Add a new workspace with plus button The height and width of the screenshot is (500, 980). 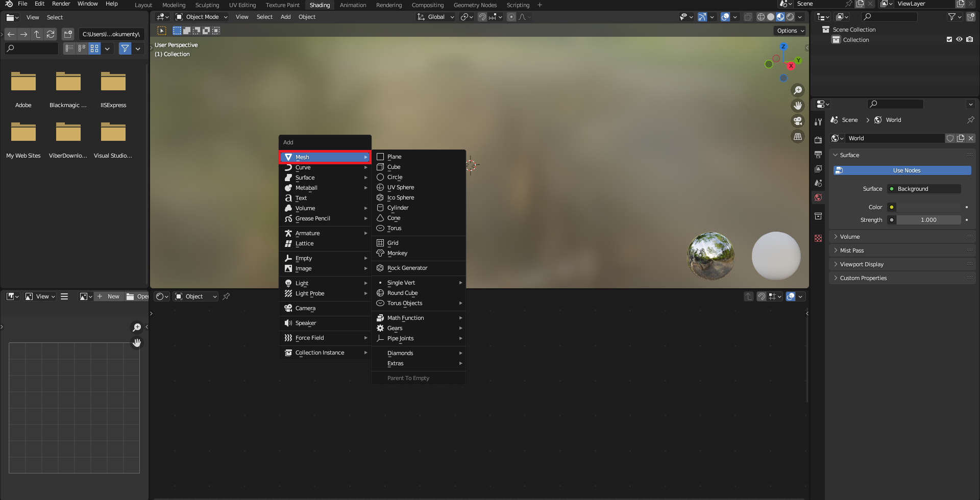pos(540,5)
